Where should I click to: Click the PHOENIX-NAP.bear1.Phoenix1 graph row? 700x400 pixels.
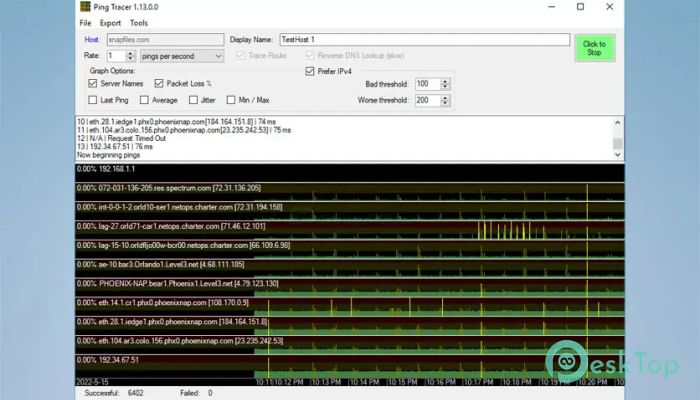(x=350, y=288)
